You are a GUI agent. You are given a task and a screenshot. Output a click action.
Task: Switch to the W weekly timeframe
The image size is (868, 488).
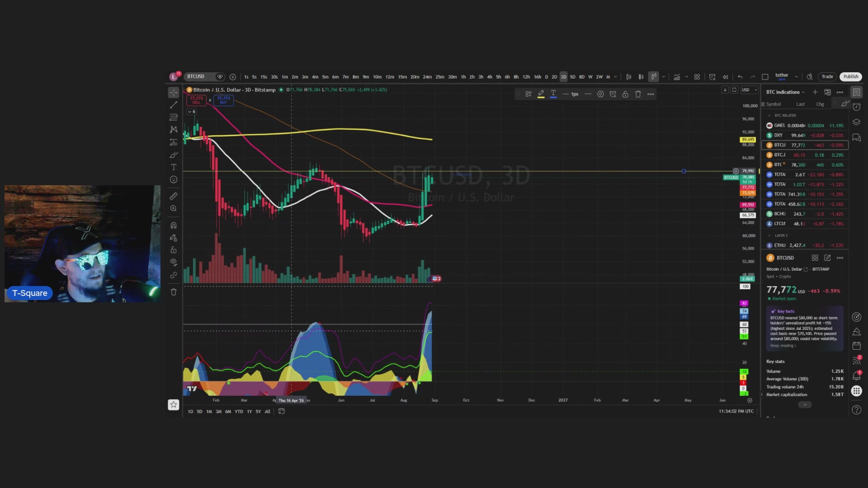pyautogui.click(x=590, y=77)
